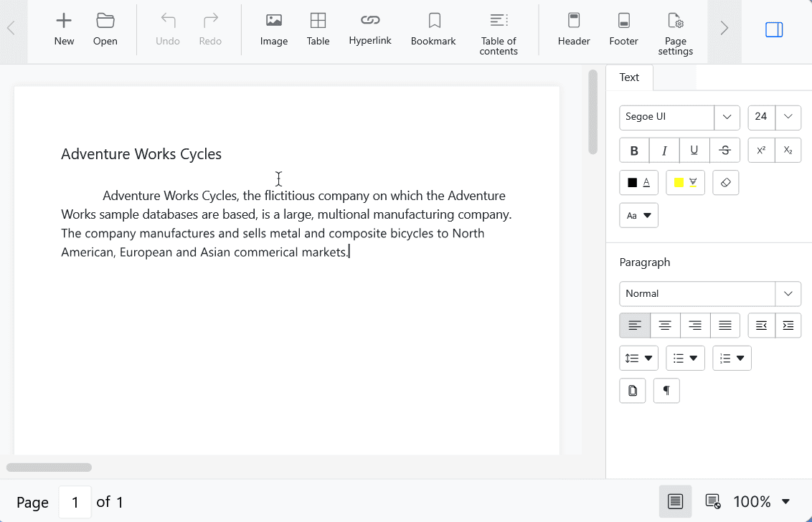
Task: Click the word multional in the paragraph
Action: [344, 214]
